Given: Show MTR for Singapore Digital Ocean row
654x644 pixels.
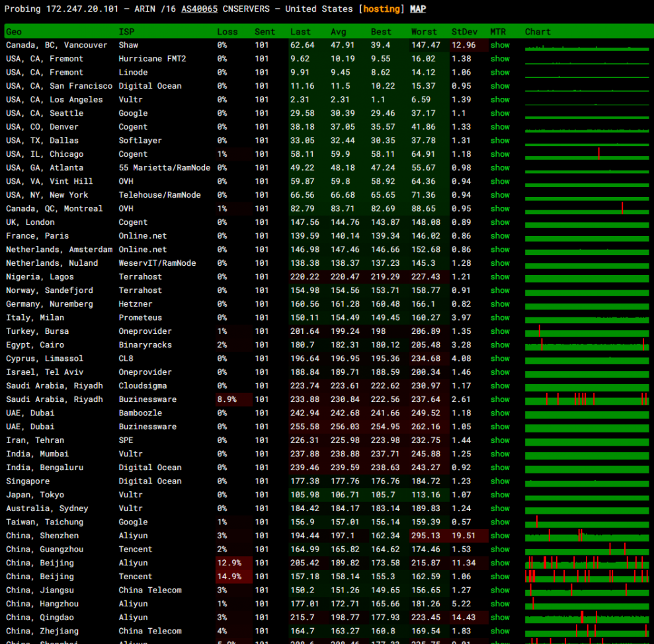Looking at the screenshot, I should click(x=500, y=481).
